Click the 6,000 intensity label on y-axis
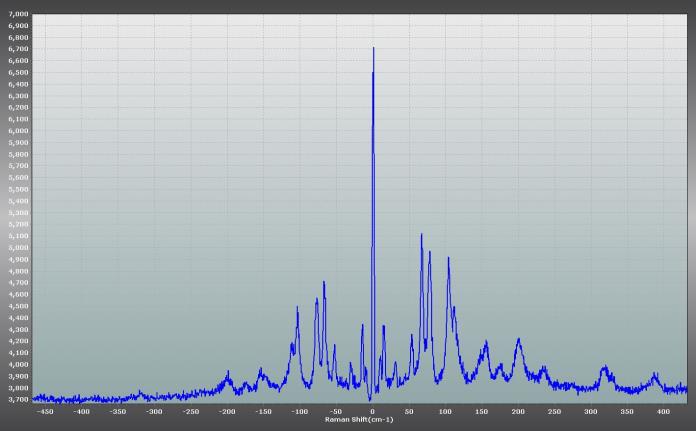 click(x=18, y=131)
